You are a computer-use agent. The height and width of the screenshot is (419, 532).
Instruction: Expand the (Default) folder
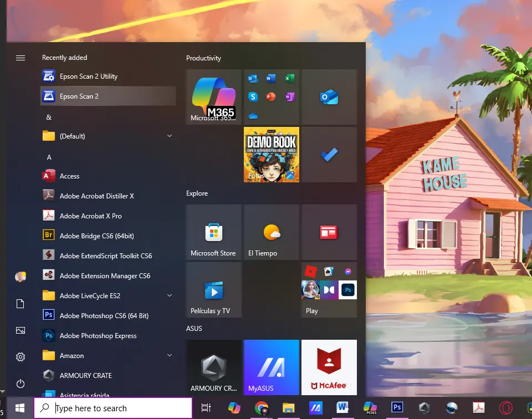tap(108, 136)
